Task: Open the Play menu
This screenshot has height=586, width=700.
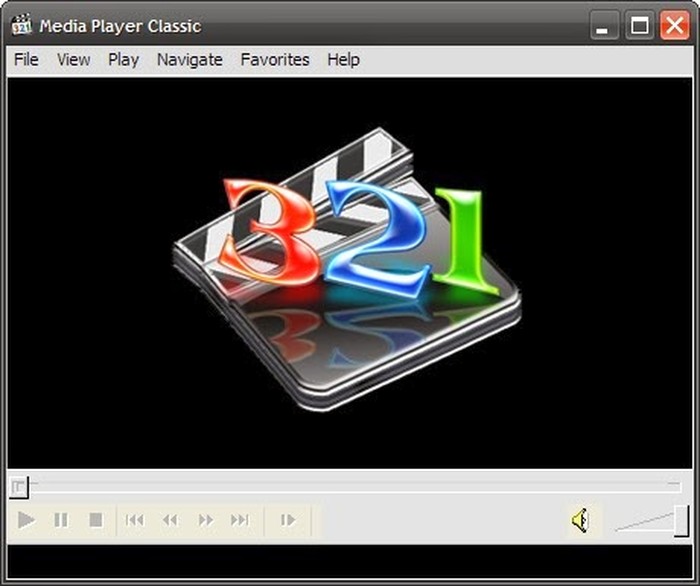Action: [x=123, y=60]
